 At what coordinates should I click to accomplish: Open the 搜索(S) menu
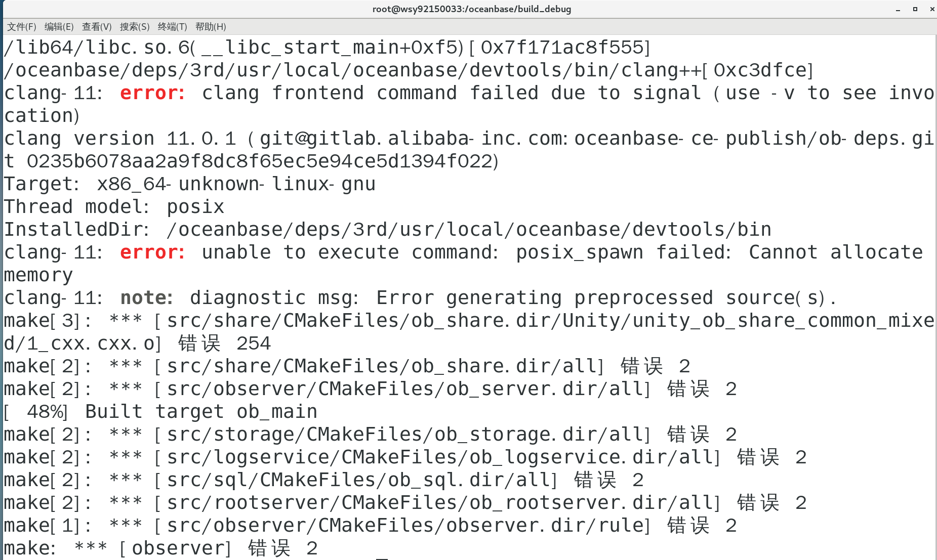135,27
